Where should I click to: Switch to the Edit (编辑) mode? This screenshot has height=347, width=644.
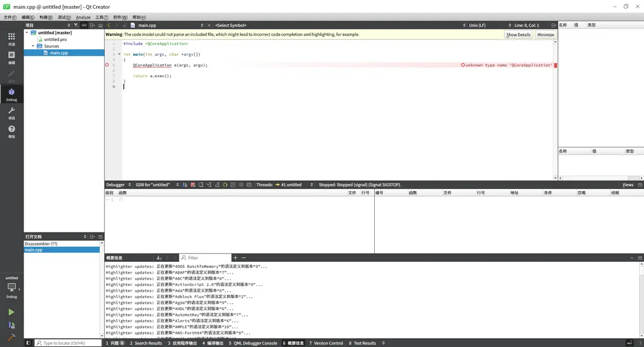[x=12, y=58]
